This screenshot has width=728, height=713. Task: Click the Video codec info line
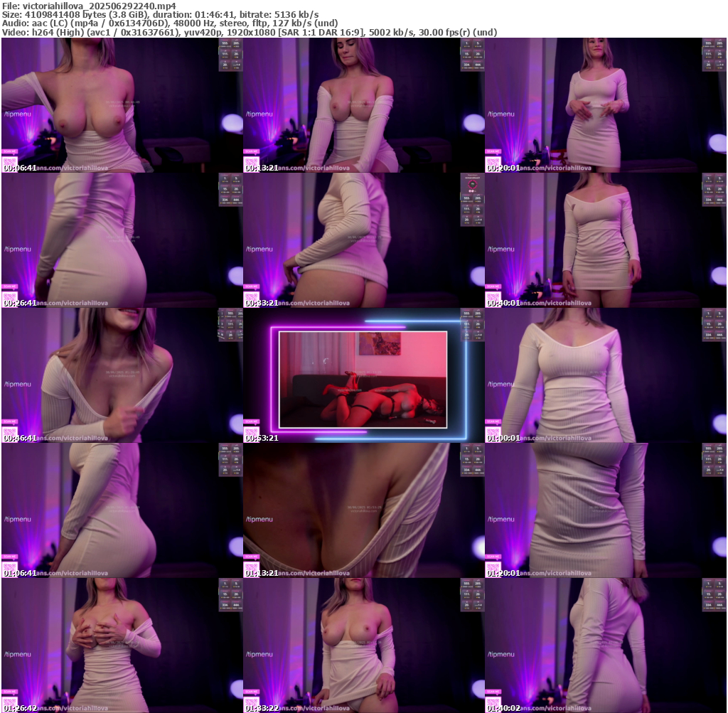(x=249, y=32)
